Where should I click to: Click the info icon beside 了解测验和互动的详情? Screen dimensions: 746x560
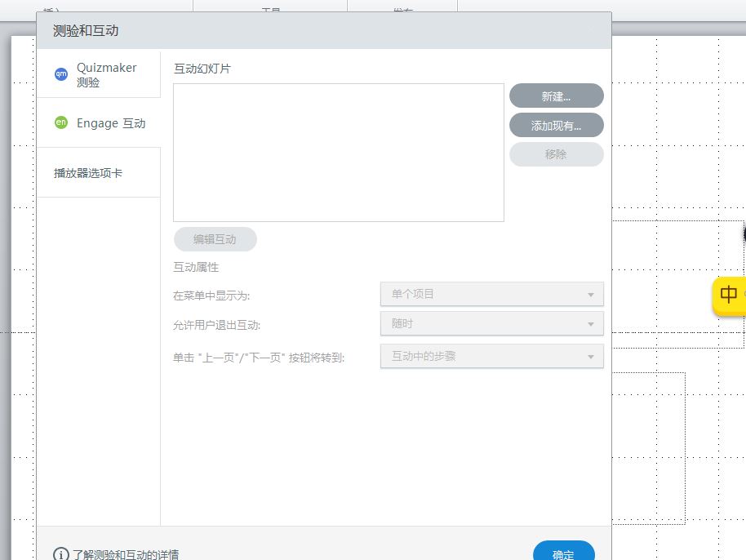61,554
